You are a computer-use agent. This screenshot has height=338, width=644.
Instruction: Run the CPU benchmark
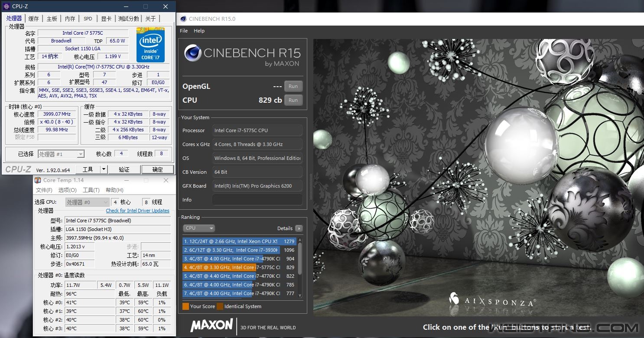[x=293, y=100]
